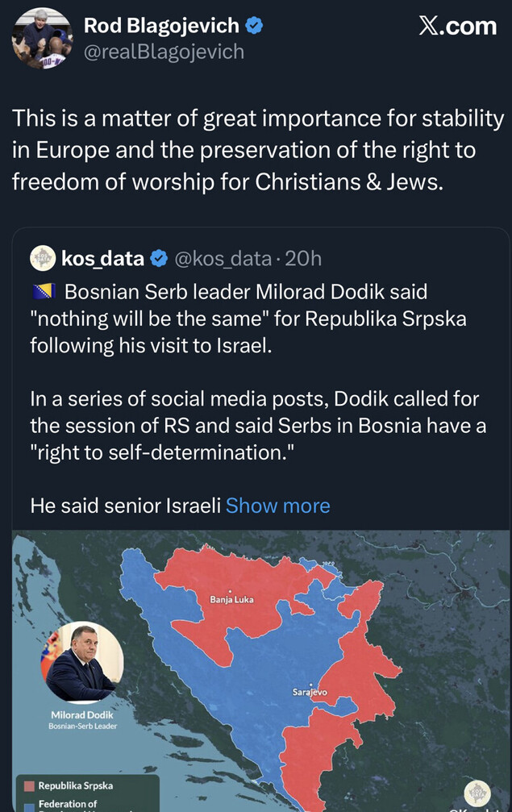Expand the quoted post with Show more

click(277, 506)
